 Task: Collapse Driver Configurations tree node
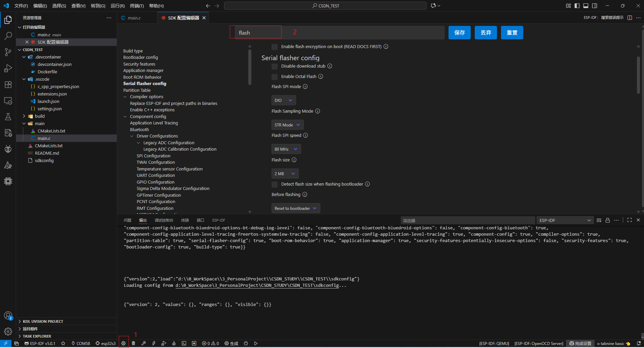132,136
